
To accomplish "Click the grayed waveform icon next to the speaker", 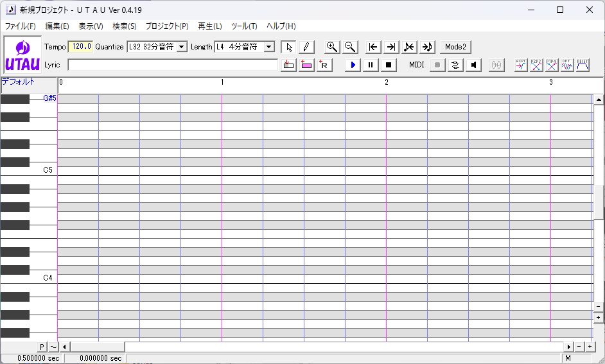I will click(x=496, y=65).
